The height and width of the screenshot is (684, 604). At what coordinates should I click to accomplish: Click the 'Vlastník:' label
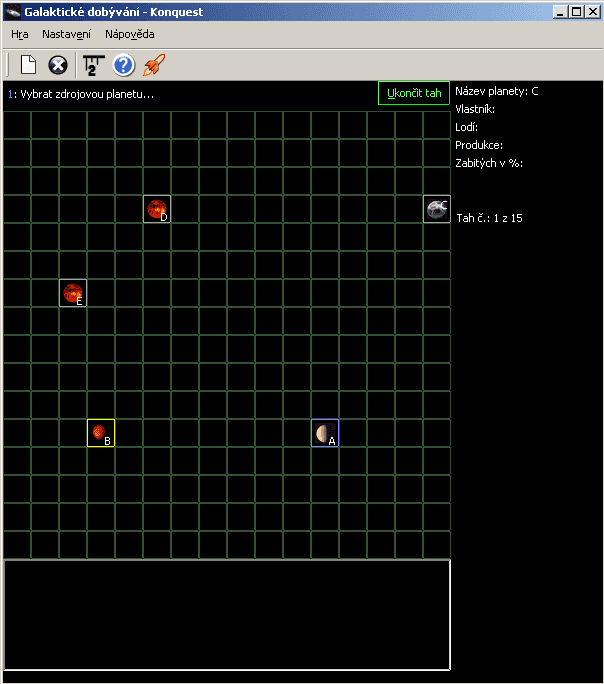click(475, 109)
